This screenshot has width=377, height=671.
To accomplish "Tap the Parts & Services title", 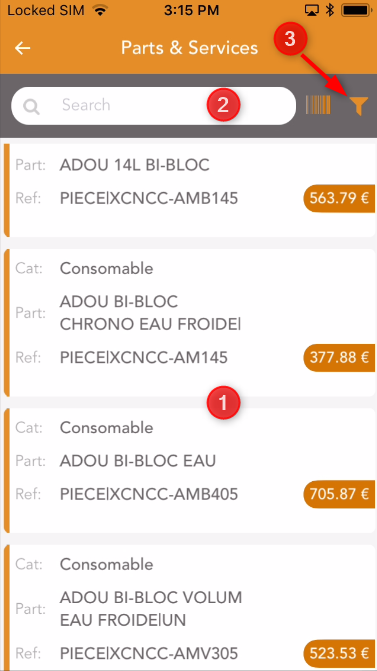I will coord(190,48).
